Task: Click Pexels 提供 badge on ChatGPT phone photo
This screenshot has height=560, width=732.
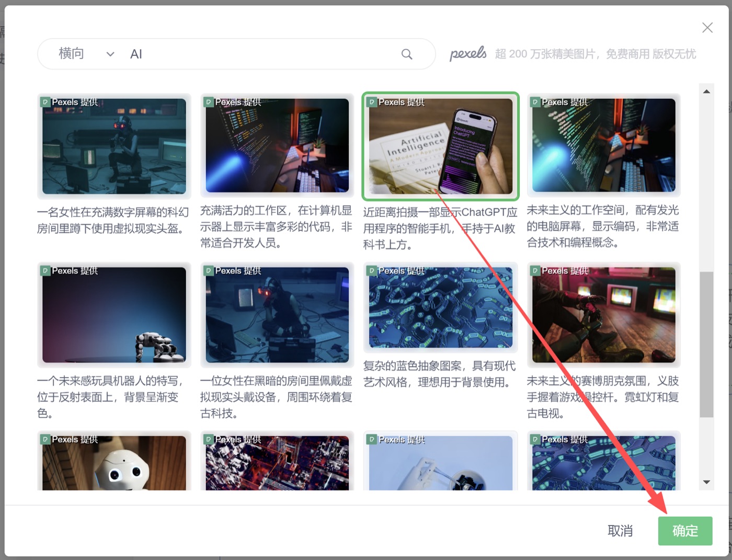Action: click(x=396, y=102)
